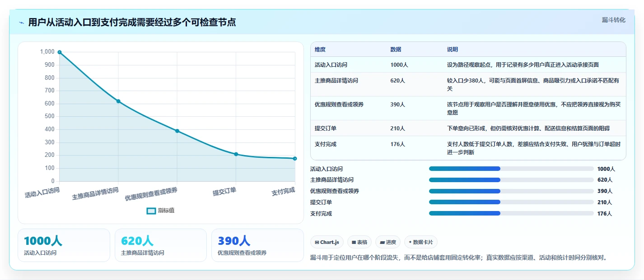
Task: Click the 176人 table cell
Action: click(x=398, y=144)
